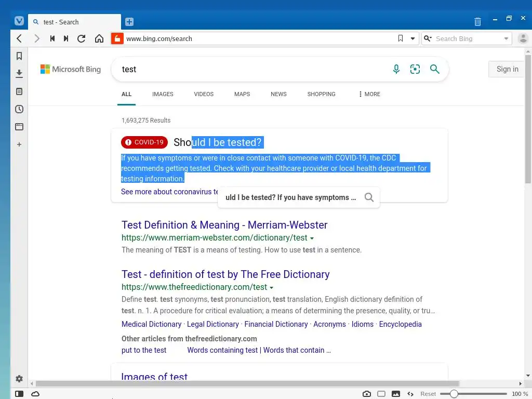Submit search with magnifier icon

click(x=435, y=69)
